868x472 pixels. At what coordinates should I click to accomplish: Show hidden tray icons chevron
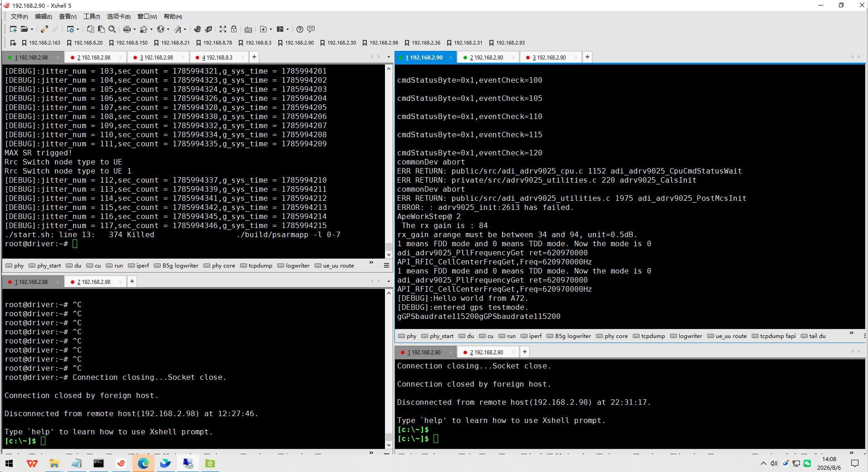point(763,463)
